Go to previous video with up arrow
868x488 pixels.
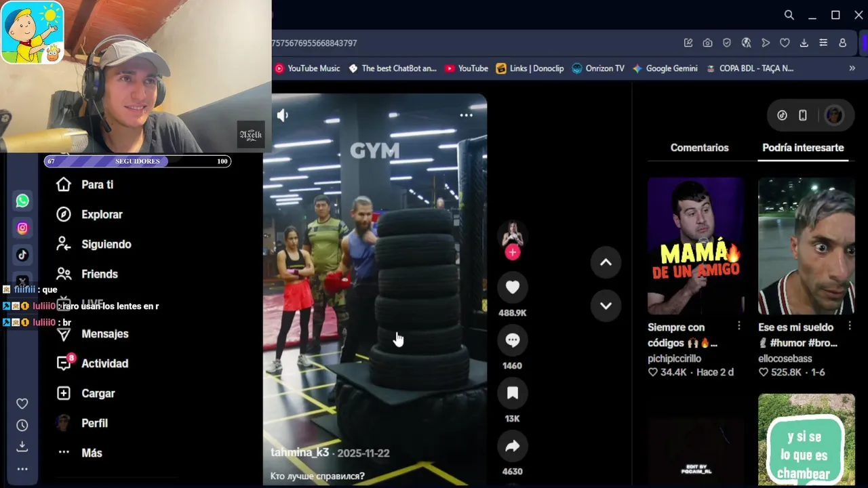pyautogui.click(x=606, y=262)
